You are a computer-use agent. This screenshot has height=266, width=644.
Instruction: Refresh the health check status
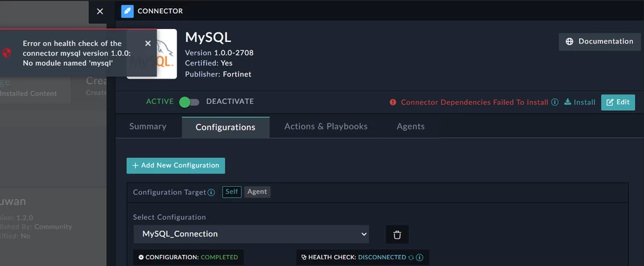[411, 257]
